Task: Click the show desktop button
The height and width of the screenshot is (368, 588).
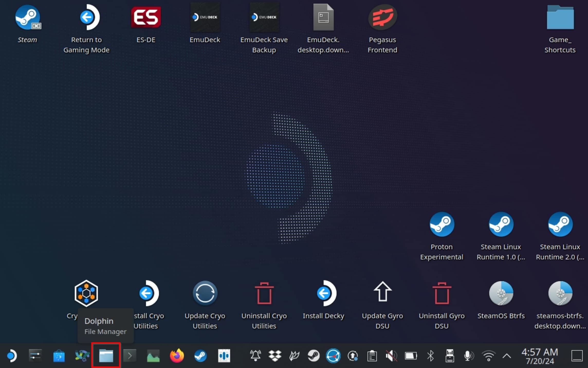Action: click(577, 356)
